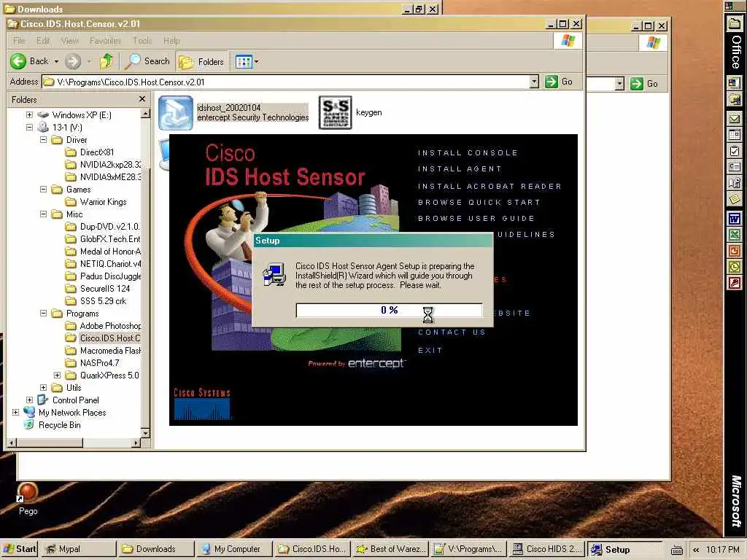This screenshot has width=747, height=560.
Task: Collapse the Misc folder node
Action: click(x=43, y=214)
